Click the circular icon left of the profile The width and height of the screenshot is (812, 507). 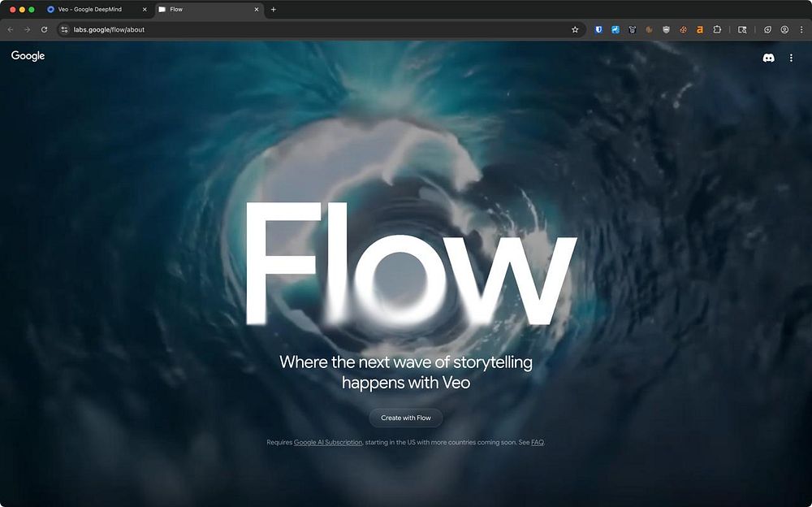[x=767, y=29]
